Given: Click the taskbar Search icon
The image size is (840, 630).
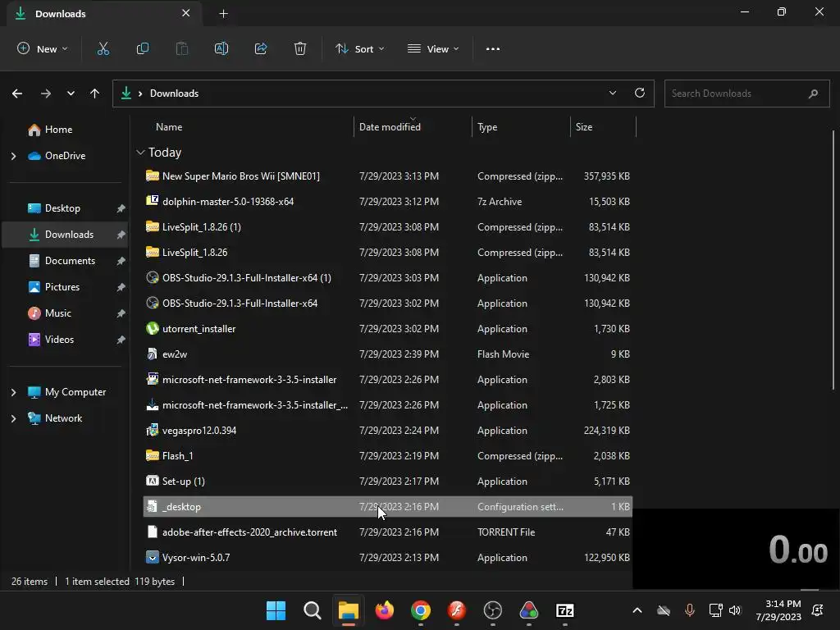Looking at the screenshot, I should pyautogui.click(x=313, y=610).
